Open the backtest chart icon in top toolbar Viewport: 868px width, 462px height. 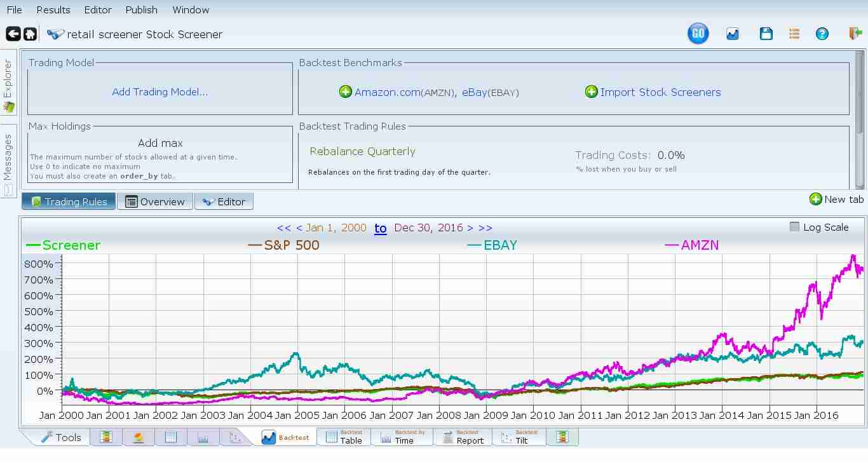(733, 34)
